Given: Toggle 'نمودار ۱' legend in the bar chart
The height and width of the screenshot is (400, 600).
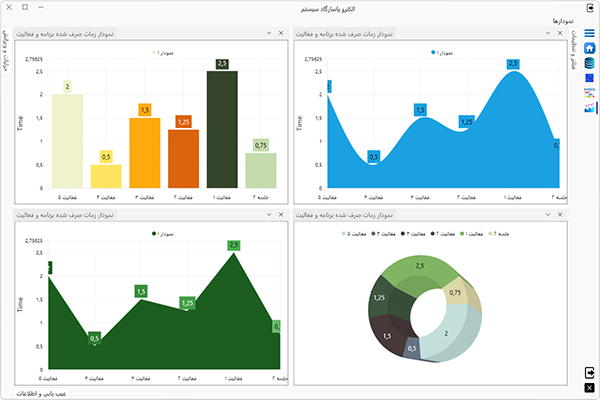Looking at the screenshot, I should click(x=163, y=52).
